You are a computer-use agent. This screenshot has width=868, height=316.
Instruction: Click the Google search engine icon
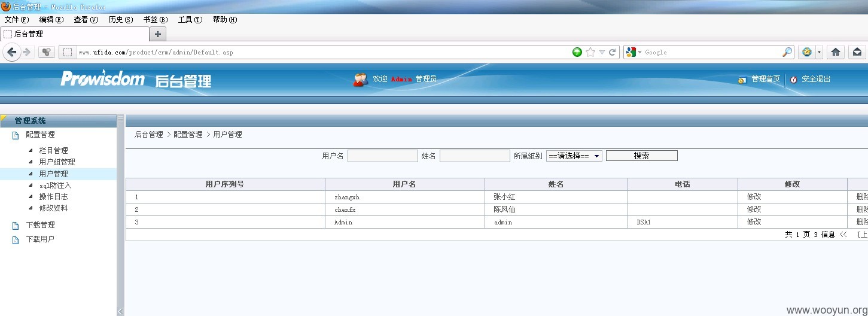pos(631,52)
